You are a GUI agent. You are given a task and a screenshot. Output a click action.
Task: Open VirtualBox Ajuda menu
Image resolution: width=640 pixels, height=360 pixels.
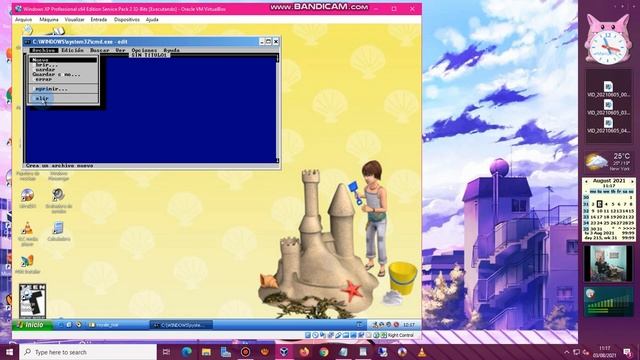click(152, 20)
